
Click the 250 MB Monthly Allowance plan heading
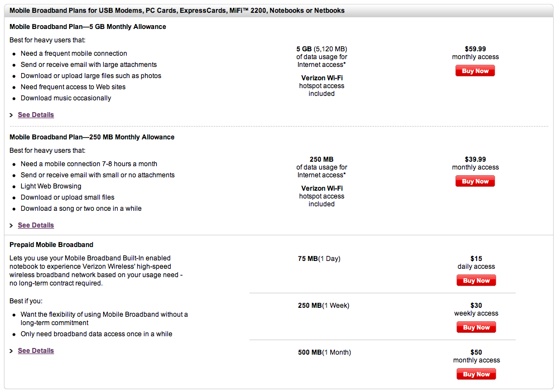(92, 137)
